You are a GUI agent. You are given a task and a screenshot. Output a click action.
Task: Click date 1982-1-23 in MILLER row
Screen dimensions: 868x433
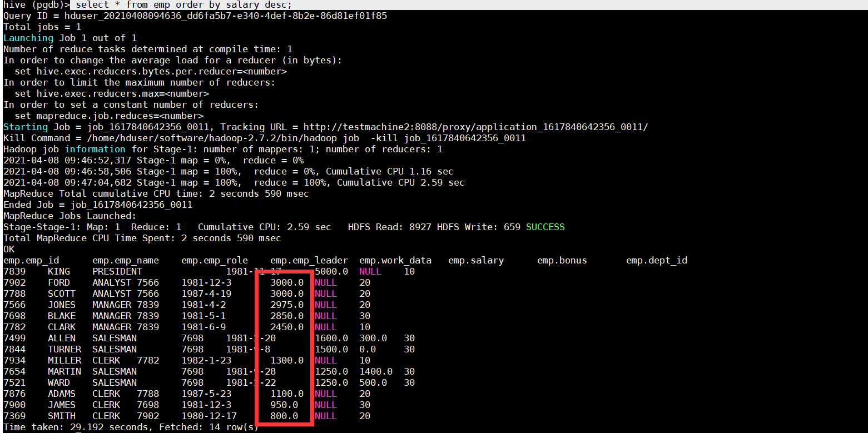[x=206, y=360]
